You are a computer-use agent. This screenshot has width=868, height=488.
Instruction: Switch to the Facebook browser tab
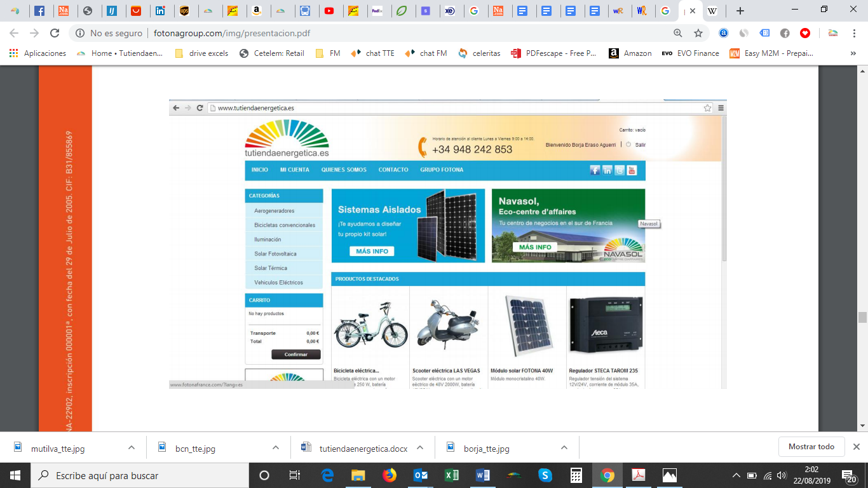(x=39, y=11)
